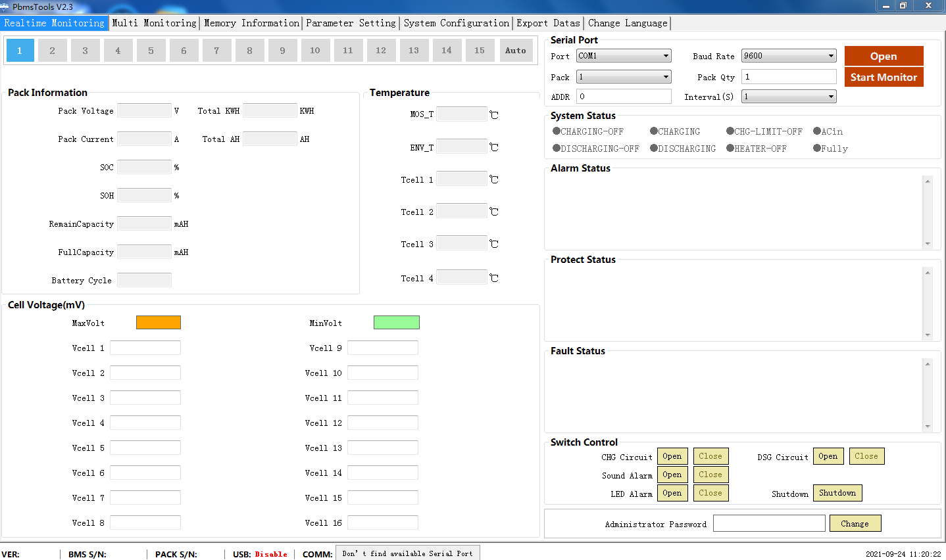Click the orange MaxVolt color box

click(158, 322)
